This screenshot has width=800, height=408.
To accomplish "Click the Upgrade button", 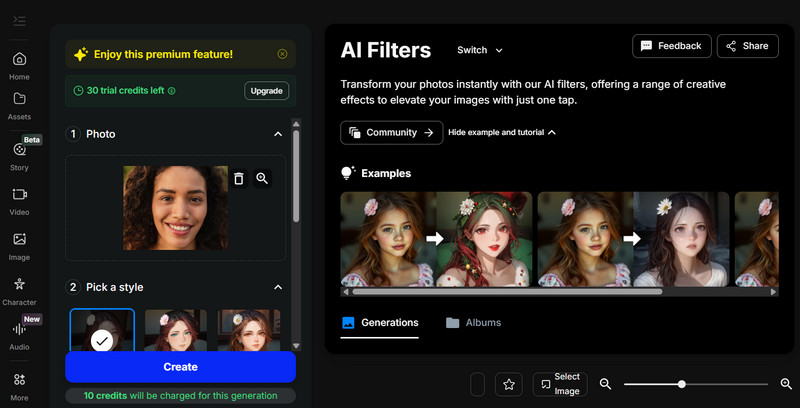I will 266,91.
